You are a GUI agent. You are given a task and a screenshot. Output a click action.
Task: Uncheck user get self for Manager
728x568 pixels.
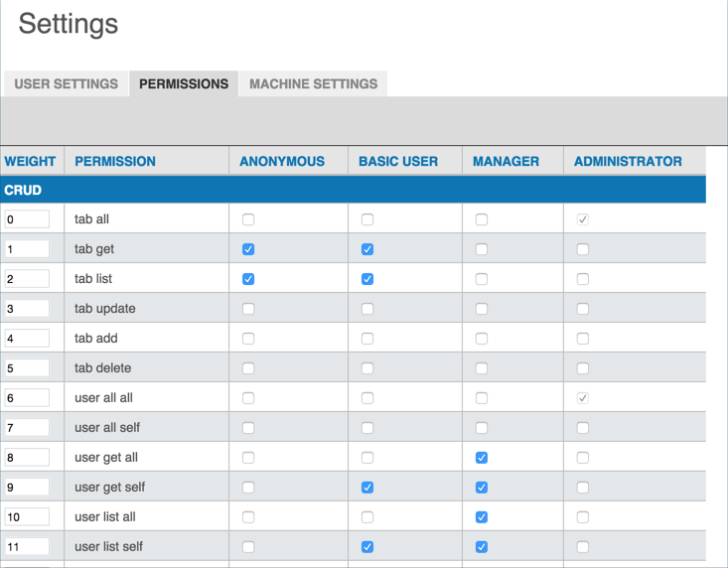point(482,488)
